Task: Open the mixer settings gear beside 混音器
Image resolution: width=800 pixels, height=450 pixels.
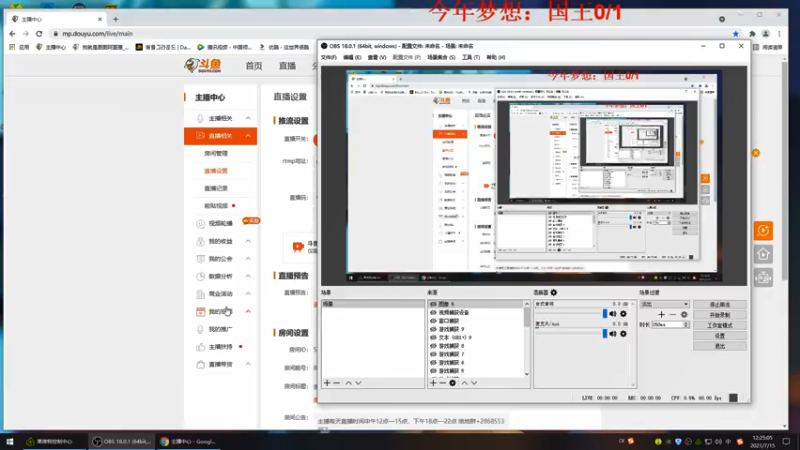Action: pos(554,292)
